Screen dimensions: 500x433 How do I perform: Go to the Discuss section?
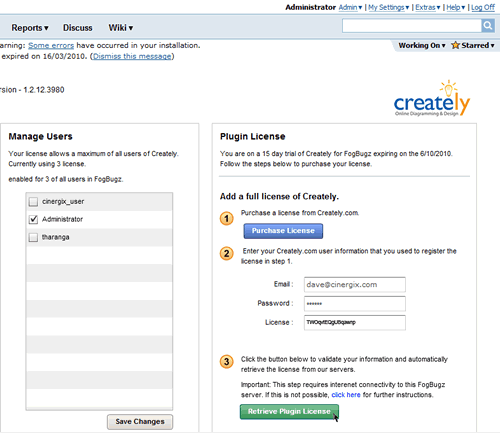pos(78,28)
